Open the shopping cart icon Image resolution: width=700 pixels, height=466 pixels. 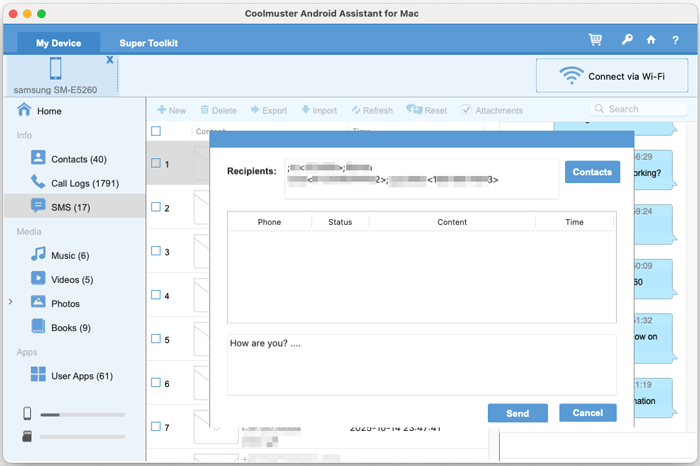(595, 40)
